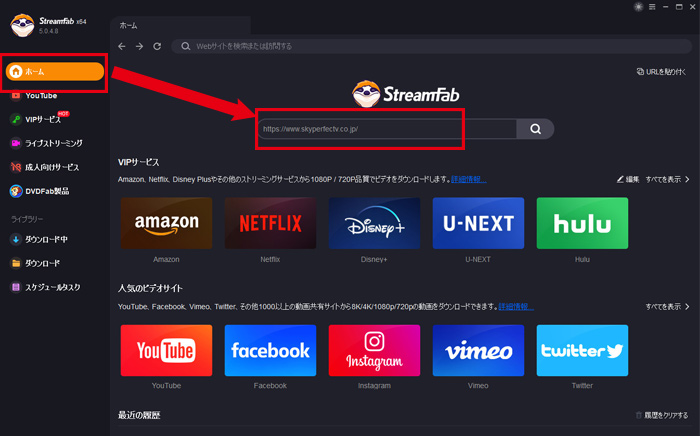Open the Facebook video site tile
700x436 pixels.
point(271,350)
